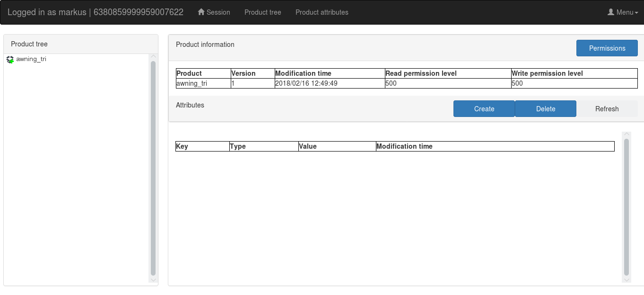Click the awning_tri cell in product table
This screenshot has height=295, width=644.
tap(203, 83)
